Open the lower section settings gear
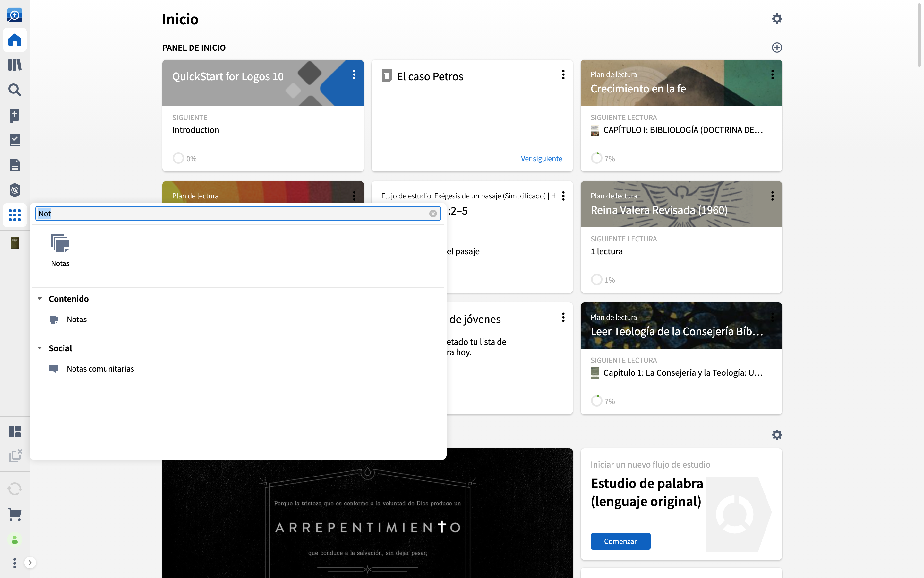 point(777,435)
